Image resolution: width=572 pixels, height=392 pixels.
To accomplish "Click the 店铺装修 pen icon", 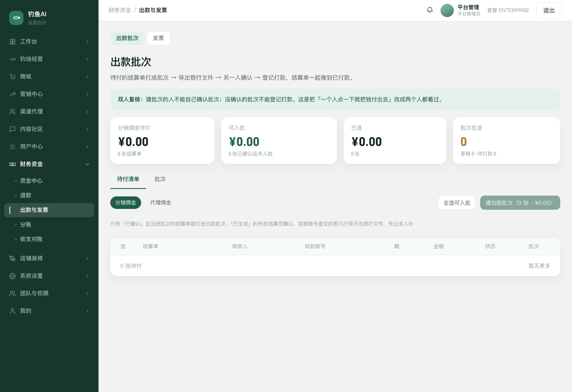I will [x=13, y=259].
